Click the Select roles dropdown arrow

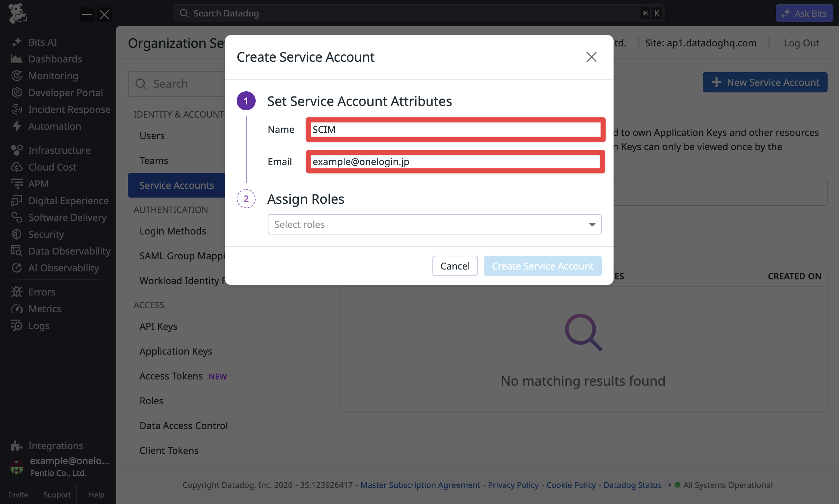pyautogui.click(x=592, y=225)
